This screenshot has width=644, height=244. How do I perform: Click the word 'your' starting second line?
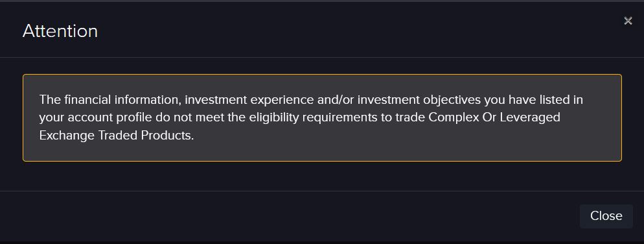[51, 118]
